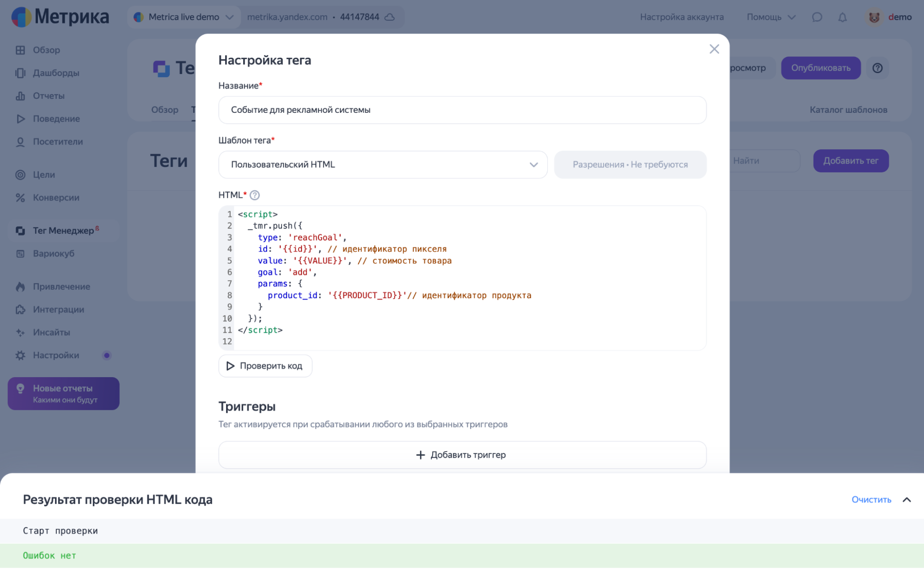Open chat messages icon in header
Viewport: 924px width, 581px height.
coord(817,17)
